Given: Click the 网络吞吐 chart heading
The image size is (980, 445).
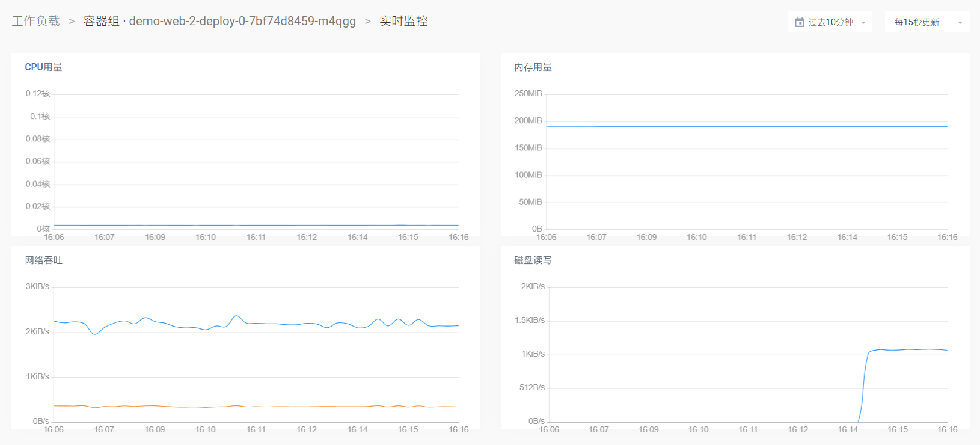Looking at the screenshot, I should tap(43, 260).
